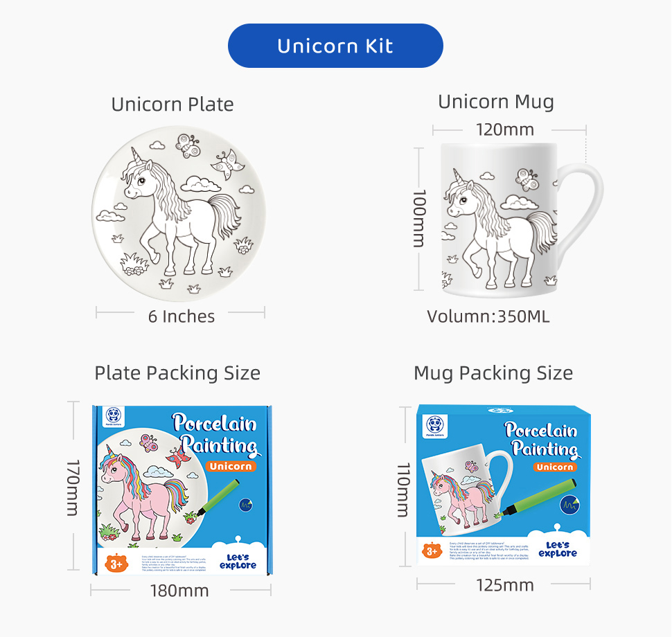Click the Unicorn Plate heading
Screen dimensions: 672x637
173,104
